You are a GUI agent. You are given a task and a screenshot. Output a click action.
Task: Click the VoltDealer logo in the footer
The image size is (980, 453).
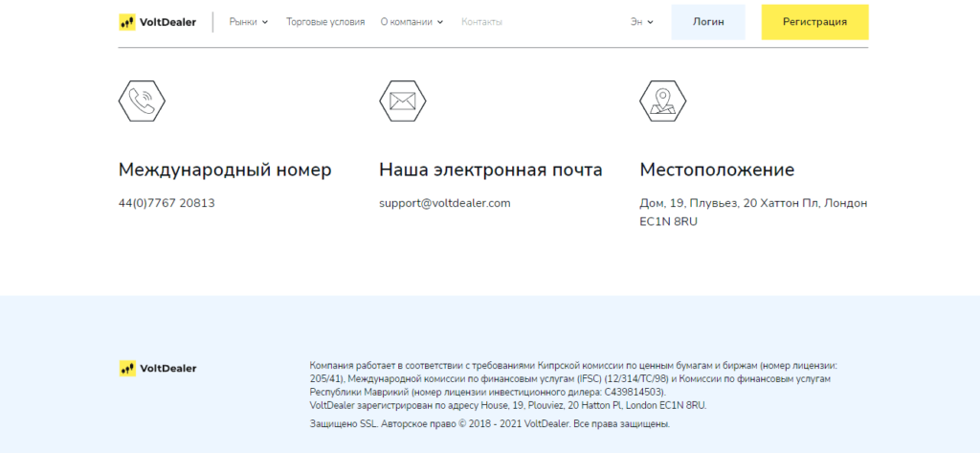coord(158,369)
